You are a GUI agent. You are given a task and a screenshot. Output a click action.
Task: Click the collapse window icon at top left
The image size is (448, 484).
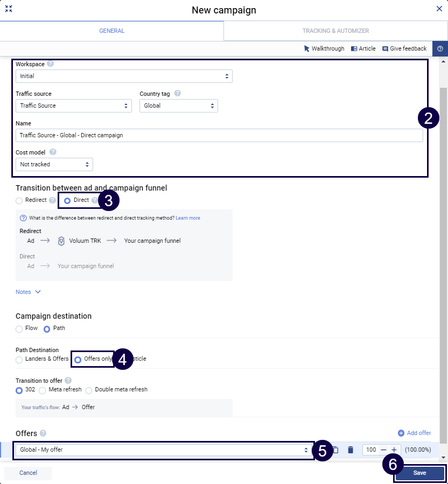[x=9, y=9]
